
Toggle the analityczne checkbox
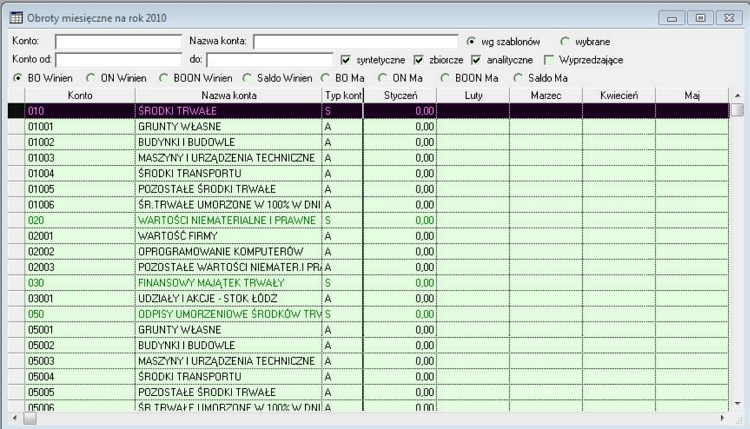pos(476,60)
